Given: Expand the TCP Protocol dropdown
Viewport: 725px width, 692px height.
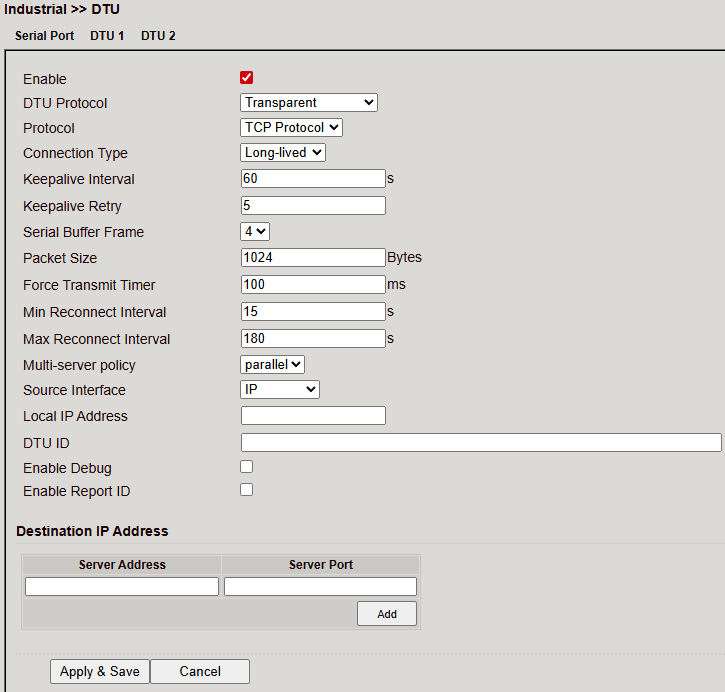Looking at the screenshot, I should point(292,127).
